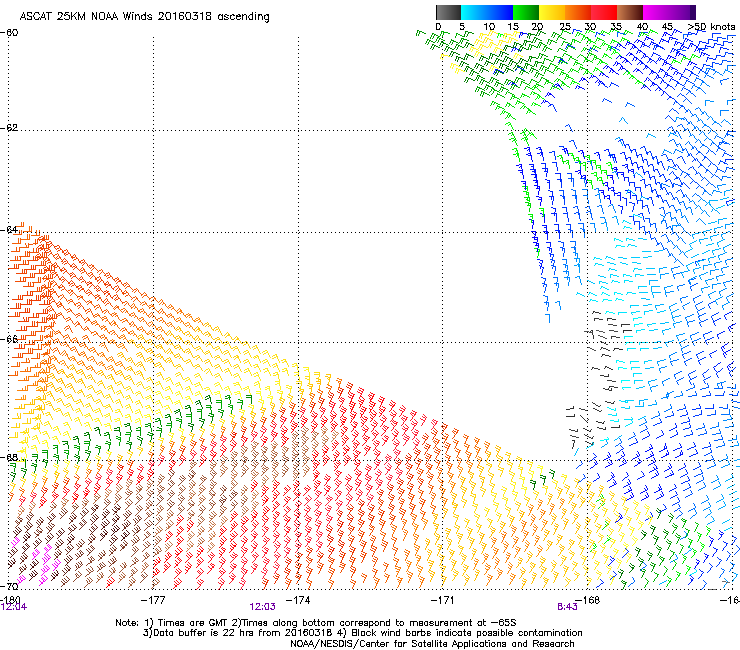
Task: Select the '-64' latitude axis label
Action: point(9,230)
